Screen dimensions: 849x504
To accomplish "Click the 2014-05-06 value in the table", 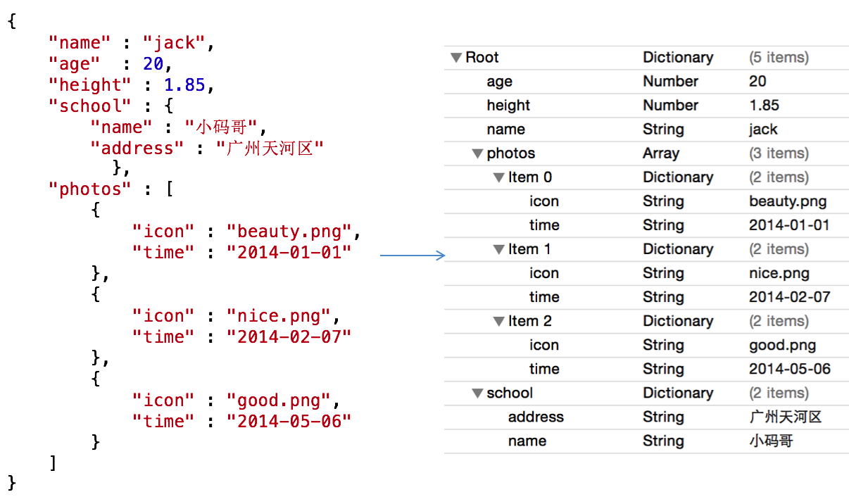I will 790,369.
